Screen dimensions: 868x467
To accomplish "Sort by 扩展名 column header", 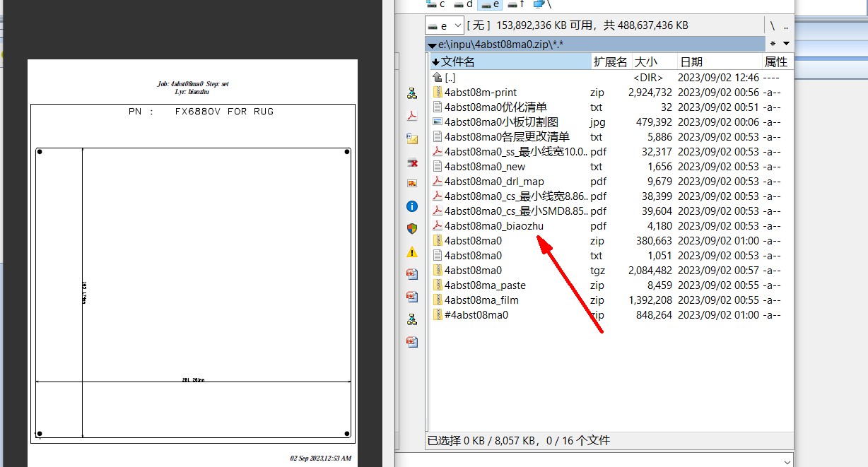I will pos(610,62).
